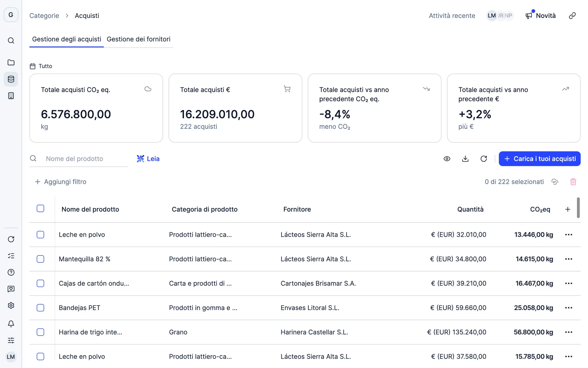
Task: Click the recalculate icon beside selection count
Action: (x=555, y=182)
